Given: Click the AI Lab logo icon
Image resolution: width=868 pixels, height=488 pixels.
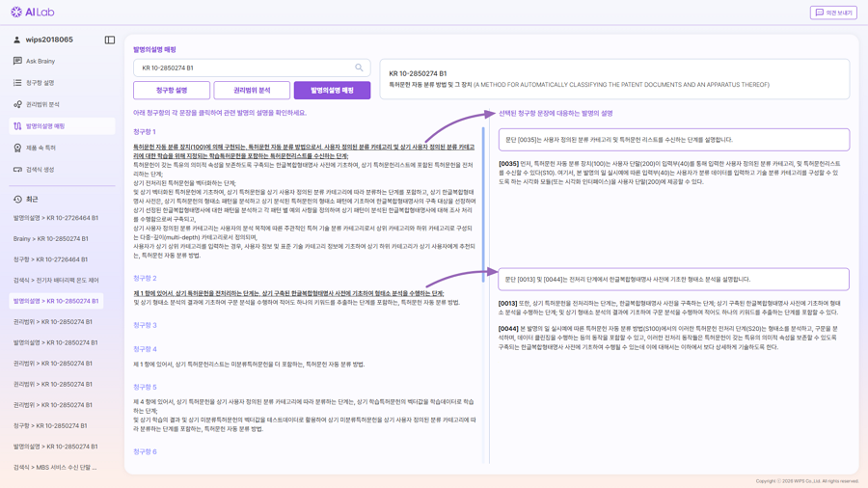Looking at the screenshot, I should point(16,13).
